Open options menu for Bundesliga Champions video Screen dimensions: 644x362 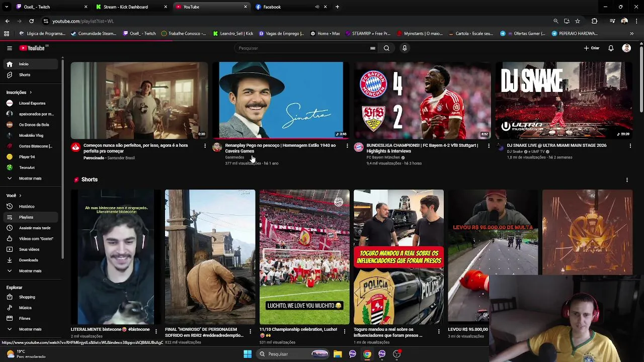[489, 146]
